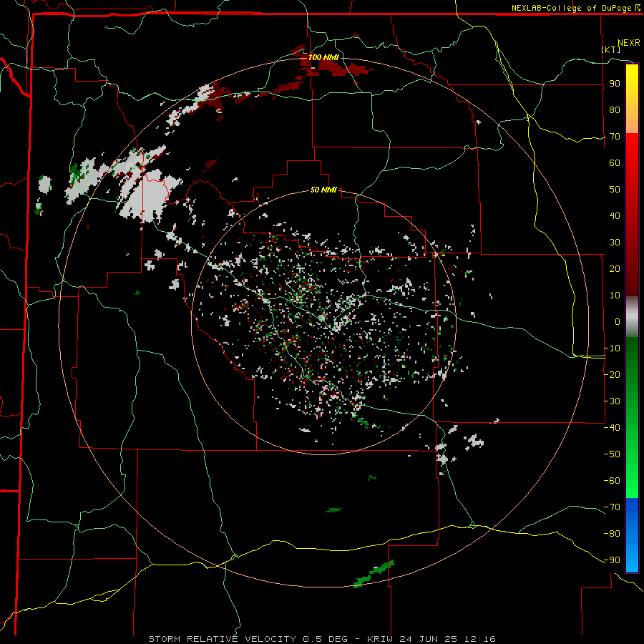The height and width of the screenshot is (644, 644).
Task: Click the 80 value on the velocity scale
Action: pos(615,110)
